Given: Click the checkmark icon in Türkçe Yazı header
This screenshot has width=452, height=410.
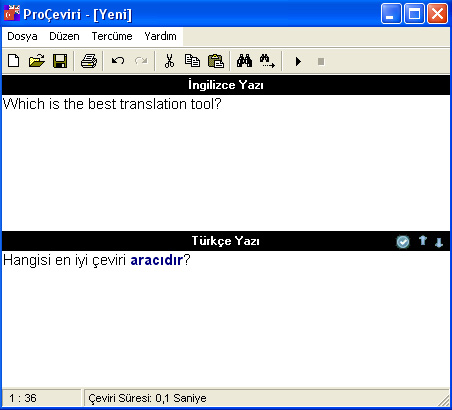Looking at the screenshot, I should click(403, 242).
